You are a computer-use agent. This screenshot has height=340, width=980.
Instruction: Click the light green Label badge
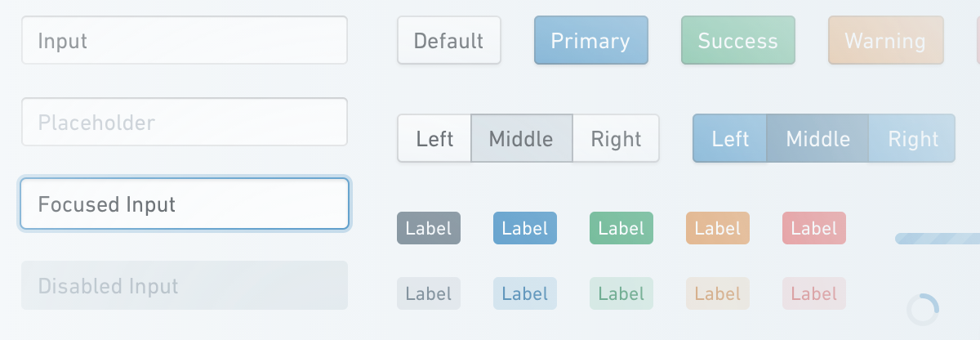[x=621, y=293]
